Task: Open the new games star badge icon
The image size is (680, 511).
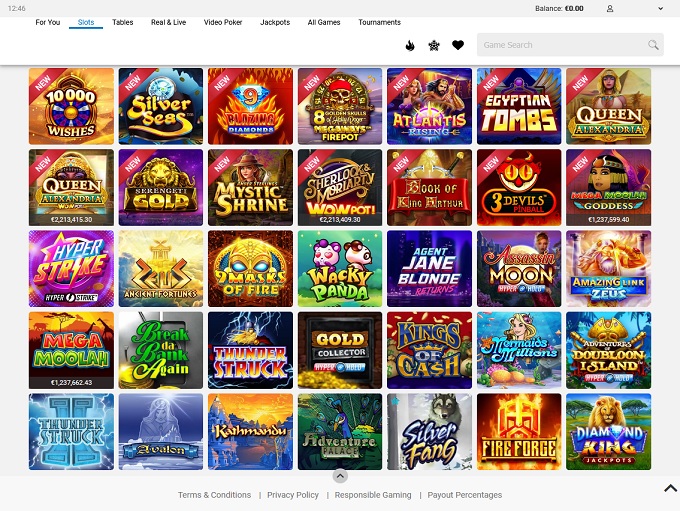Action: pos(434,45)
